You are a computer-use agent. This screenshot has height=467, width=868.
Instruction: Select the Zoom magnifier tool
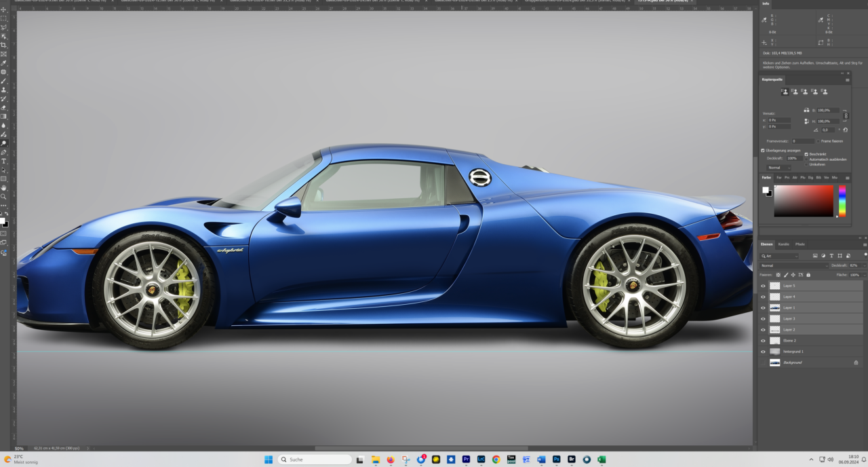(x=3, y=197)
